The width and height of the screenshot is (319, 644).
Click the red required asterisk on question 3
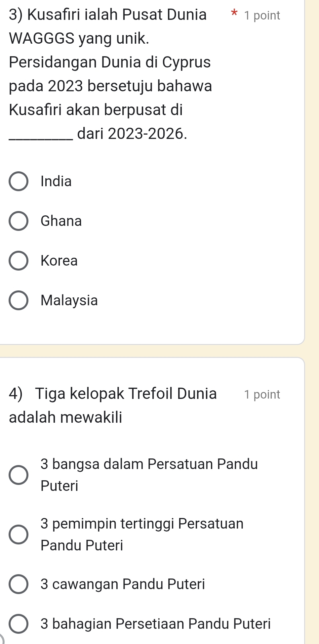(234, 14)
